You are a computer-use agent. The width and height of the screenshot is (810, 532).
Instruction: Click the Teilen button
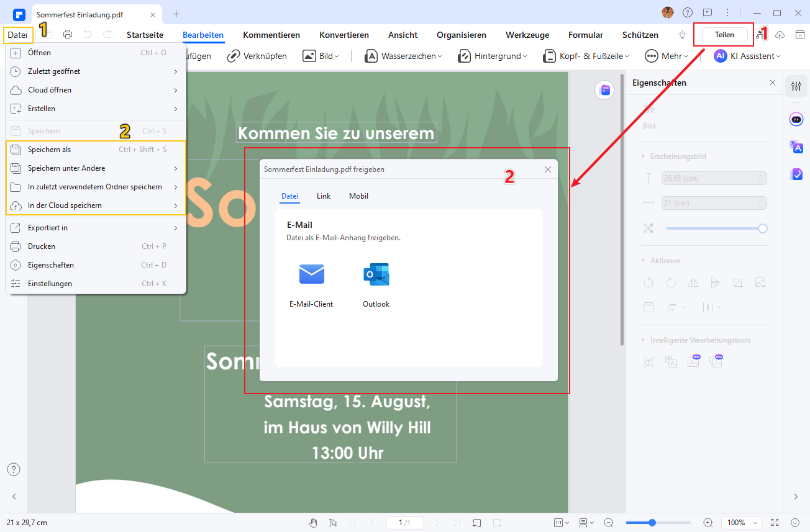click(x=724, y=35)
